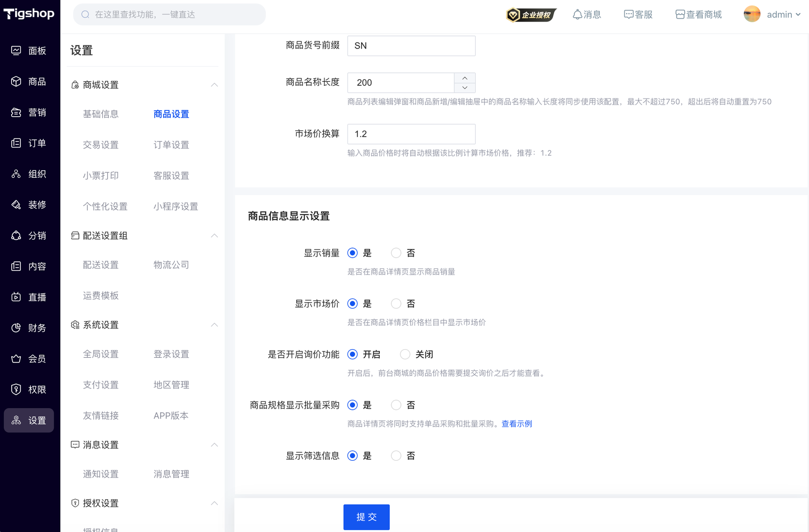The width and height of the screenshot is (809, 532).
Task: Select 否 for 显示筛选信息
Action: 396,456
